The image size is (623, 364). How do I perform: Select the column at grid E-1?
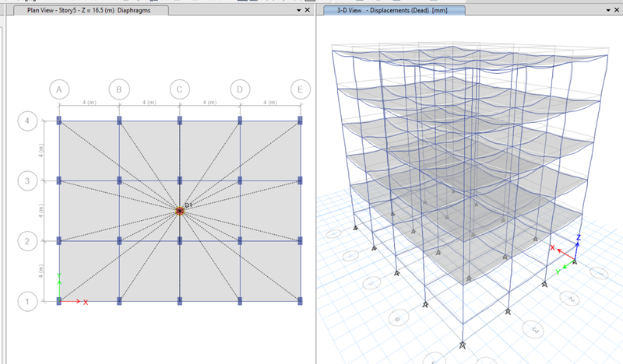click(x=300, y=301)
